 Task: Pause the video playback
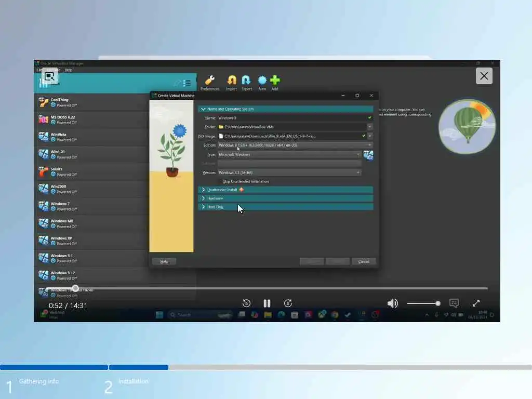click(x=267, y=303)
